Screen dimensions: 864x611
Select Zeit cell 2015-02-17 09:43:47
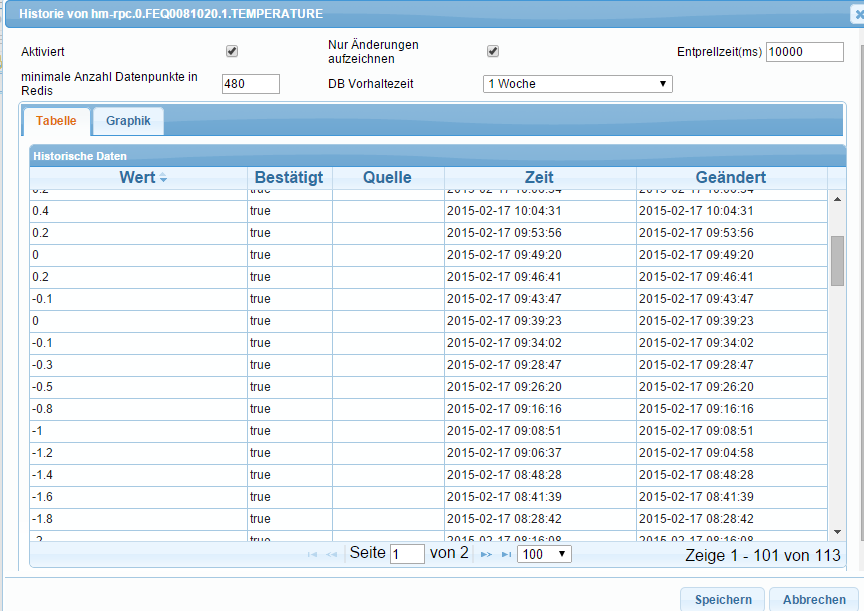pyautogui.click(x=540, y=299)
